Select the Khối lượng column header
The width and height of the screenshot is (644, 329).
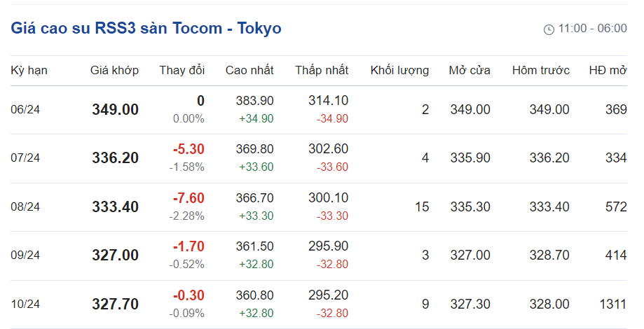(399, 71)
